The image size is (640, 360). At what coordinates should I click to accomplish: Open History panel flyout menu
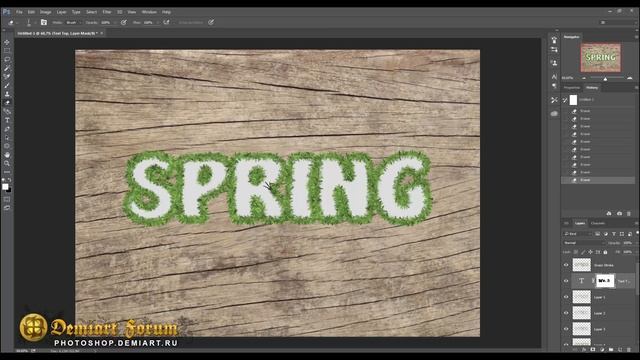(x=636, y=88)
